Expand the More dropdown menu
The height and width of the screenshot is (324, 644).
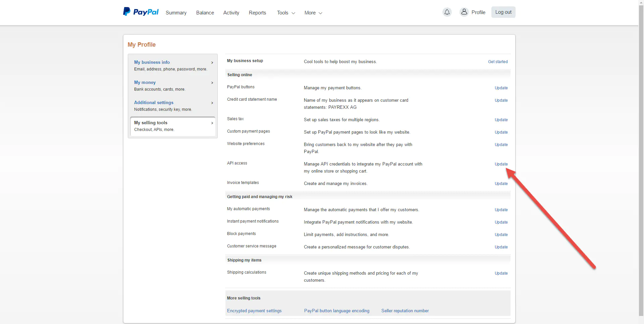pos(313,13)
